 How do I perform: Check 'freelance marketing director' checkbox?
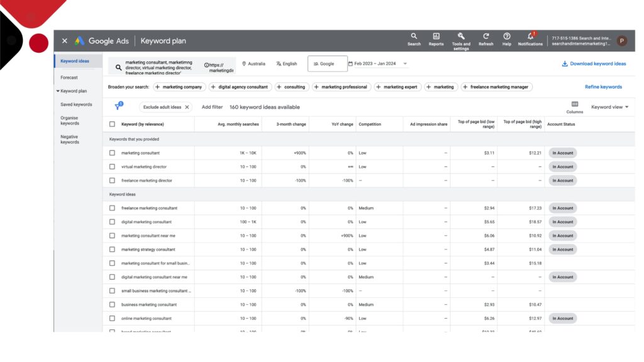[112, 180]
